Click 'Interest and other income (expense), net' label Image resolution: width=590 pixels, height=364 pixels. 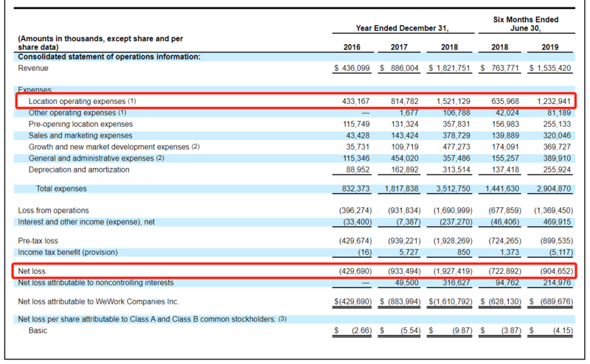[86, 222]
